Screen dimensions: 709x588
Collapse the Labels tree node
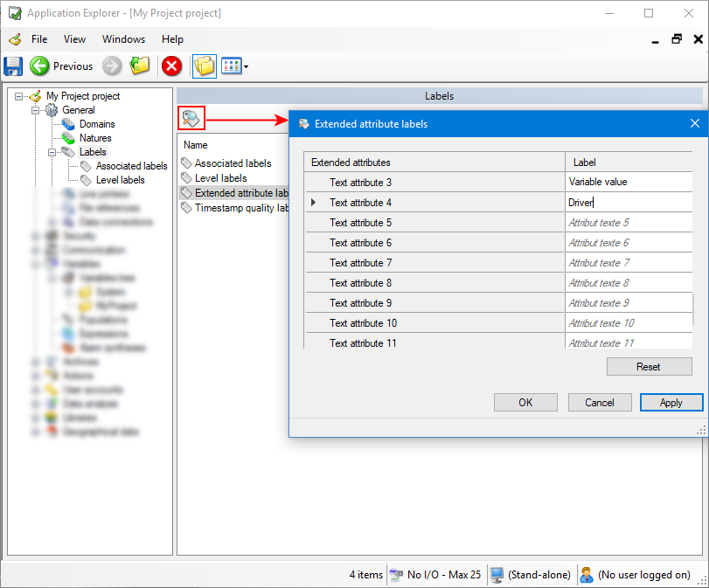(52, 152)
